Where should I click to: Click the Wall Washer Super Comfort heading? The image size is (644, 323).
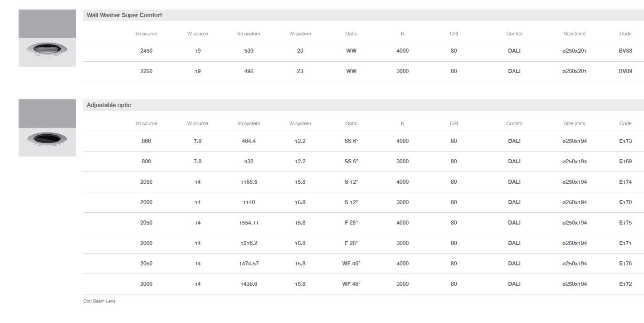(124, 15)
